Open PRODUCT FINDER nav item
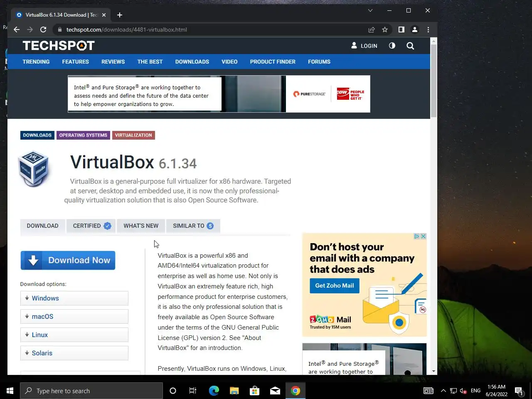Viewport: 532px width, 399px height. (273, 62)
